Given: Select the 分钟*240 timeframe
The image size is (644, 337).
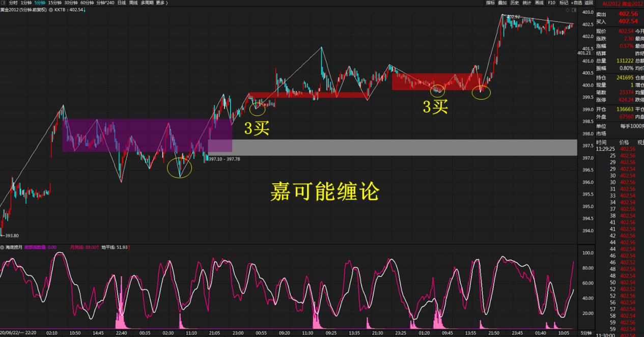Looking at the screenshot, I should click(105, 3).
